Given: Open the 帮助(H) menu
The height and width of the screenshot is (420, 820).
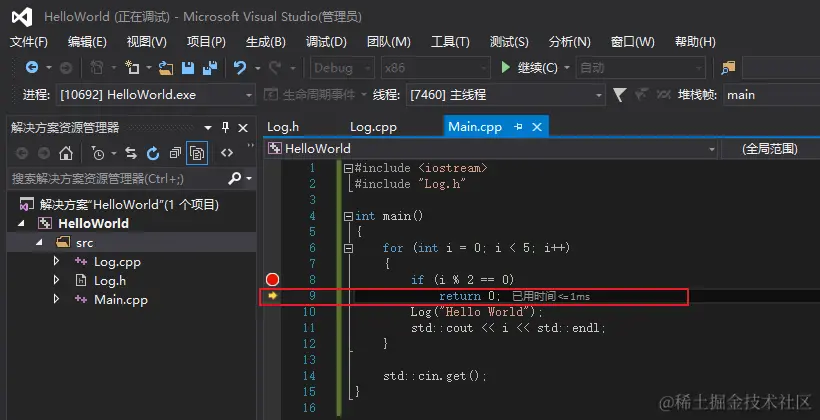Looking at the screenshot, I should [695, 42].
